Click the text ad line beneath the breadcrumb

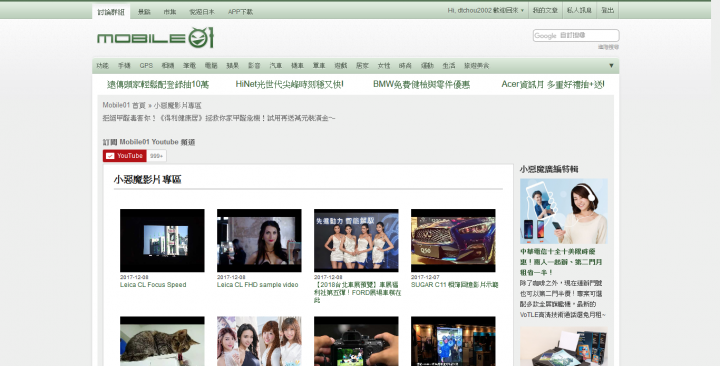point(219,118)
